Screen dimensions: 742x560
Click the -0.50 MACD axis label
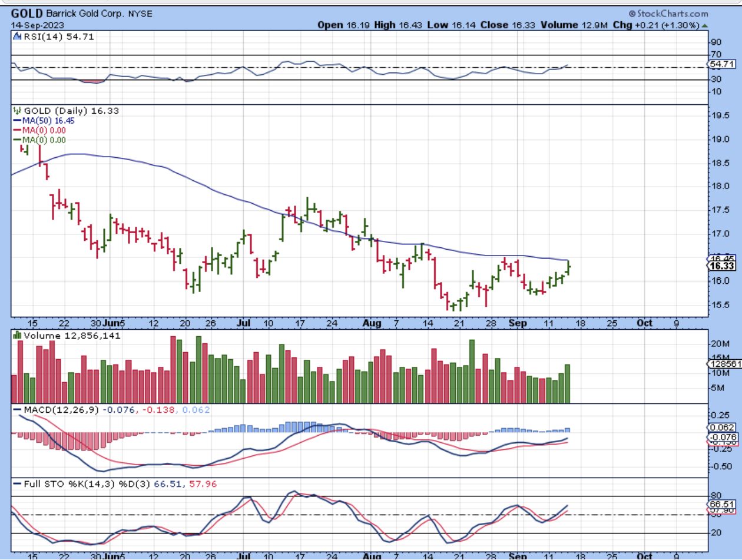(721, 467)
